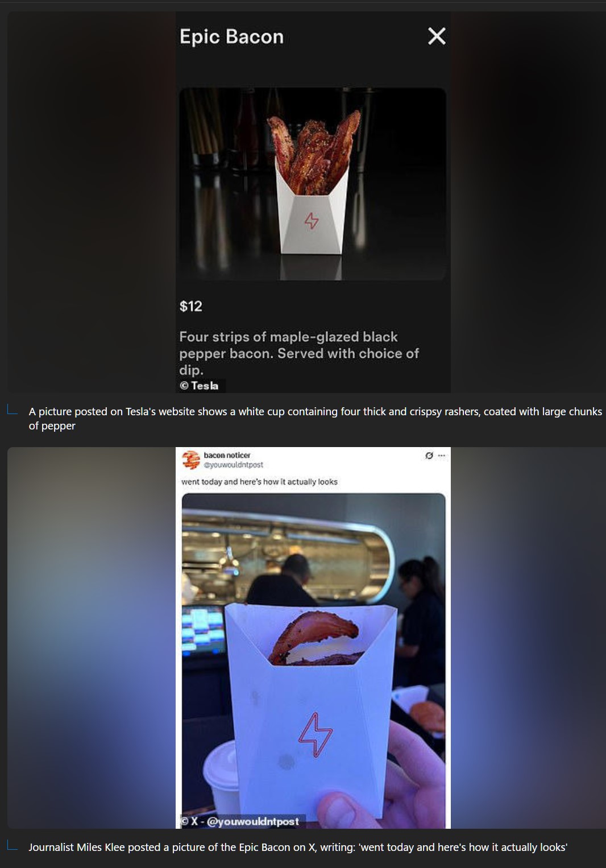Open the @youwouldntpost handle in the tweet header

pos(233,465)
